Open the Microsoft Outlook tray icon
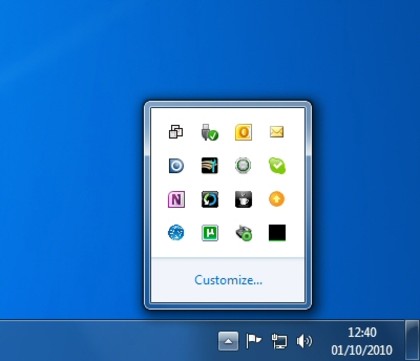This screenshot has width=420, height=361. 243,132
